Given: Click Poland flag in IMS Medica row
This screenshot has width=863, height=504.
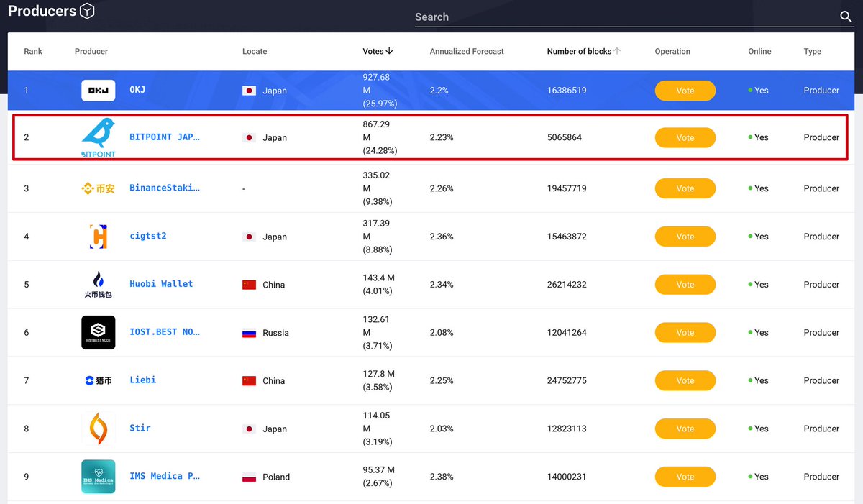Looking at the screenshot, I should [249, 477].
